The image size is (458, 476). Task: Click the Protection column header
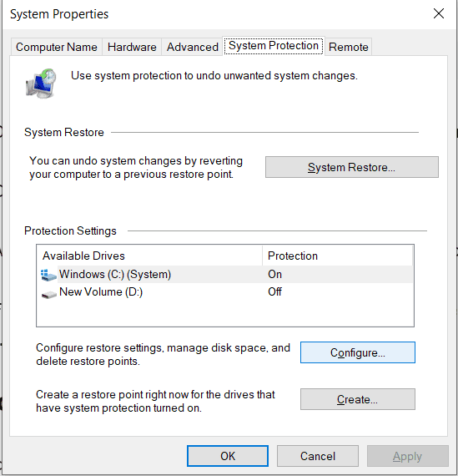pos(337,256)
